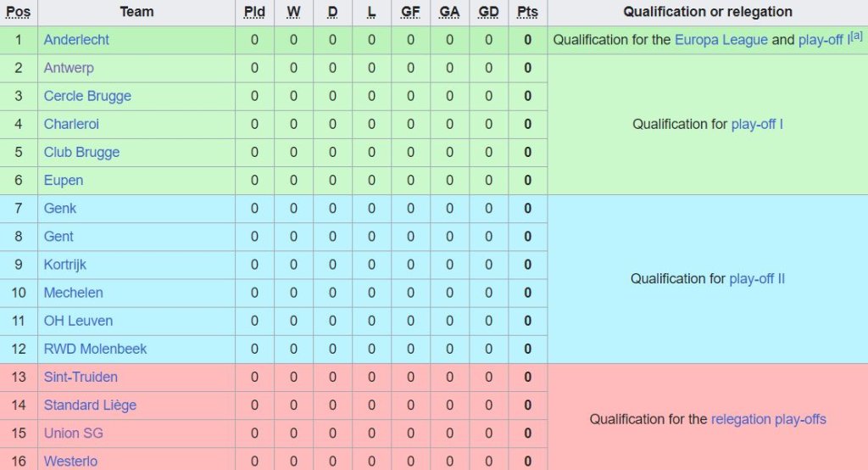The height and width of the screenshot is (470, 868).
Task: Select the Club Brugge link
Action: [x=81, y=153]
